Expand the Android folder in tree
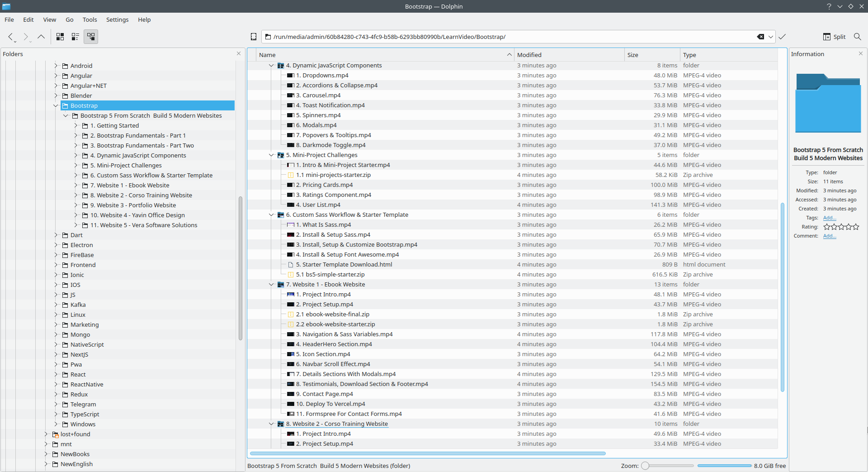 56,66
